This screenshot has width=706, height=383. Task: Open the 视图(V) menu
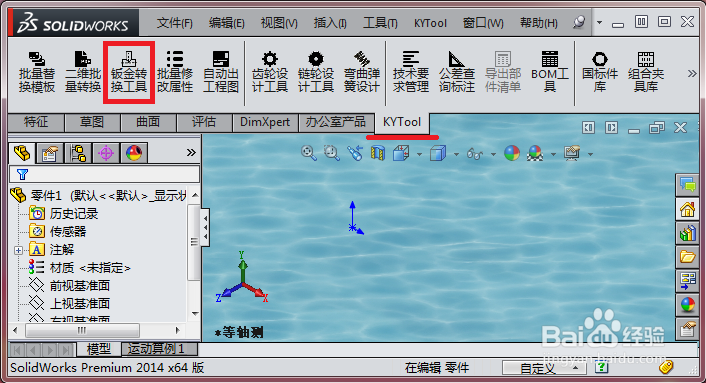click(279, 23)
